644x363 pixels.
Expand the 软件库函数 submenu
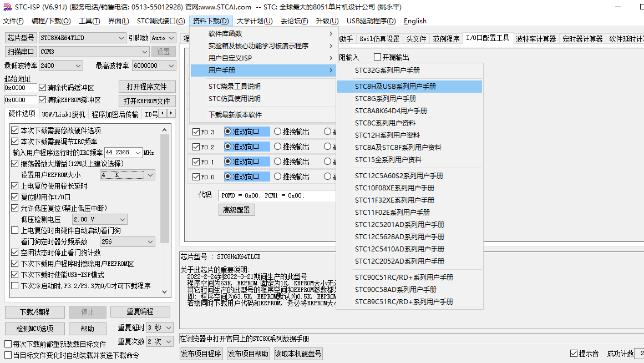tap(263, 34)
